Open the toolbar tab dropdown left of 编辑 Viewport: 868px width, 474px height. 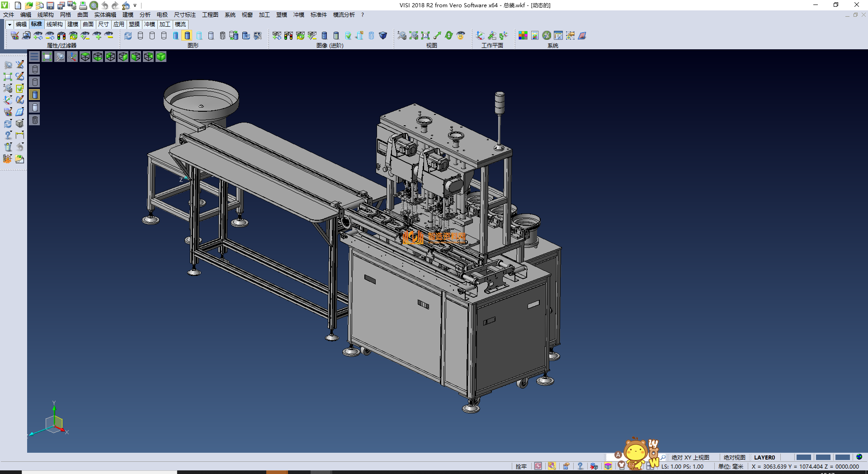click(9, 24)
